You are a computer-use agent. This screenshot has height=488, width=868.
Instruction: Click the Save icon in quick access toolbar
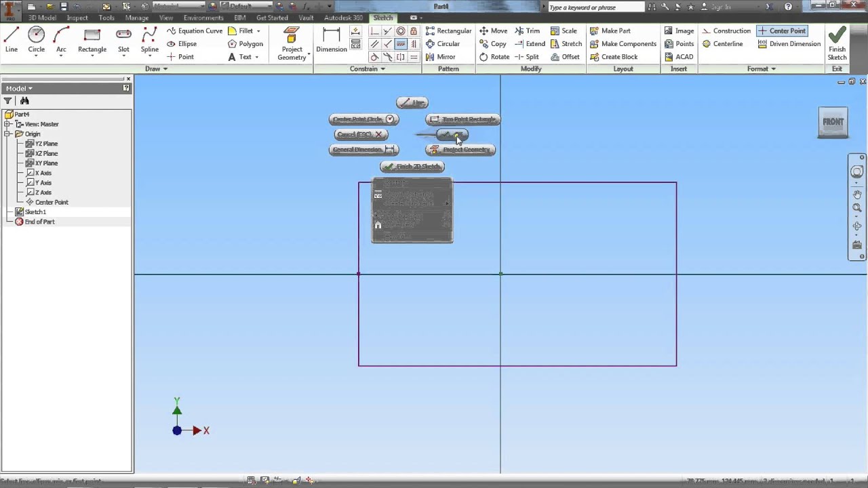pyautogui.click(x=63, y=6)
